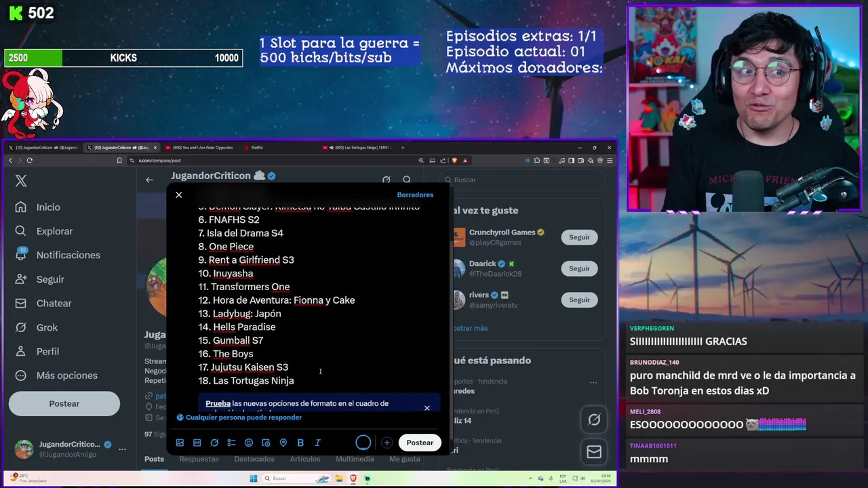Open the Windows Start menu
This screenshot has height=488, width=868.
click(254, 479)
